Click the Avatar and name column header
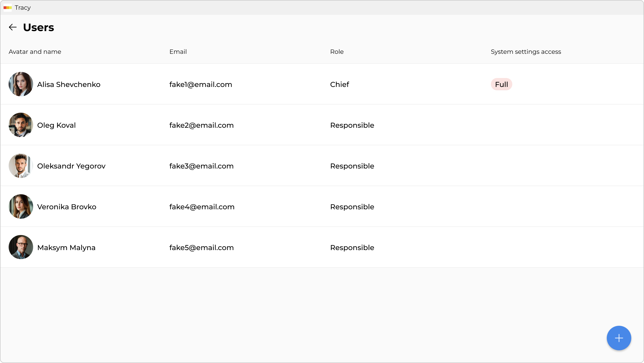 [x=35, y=52]
